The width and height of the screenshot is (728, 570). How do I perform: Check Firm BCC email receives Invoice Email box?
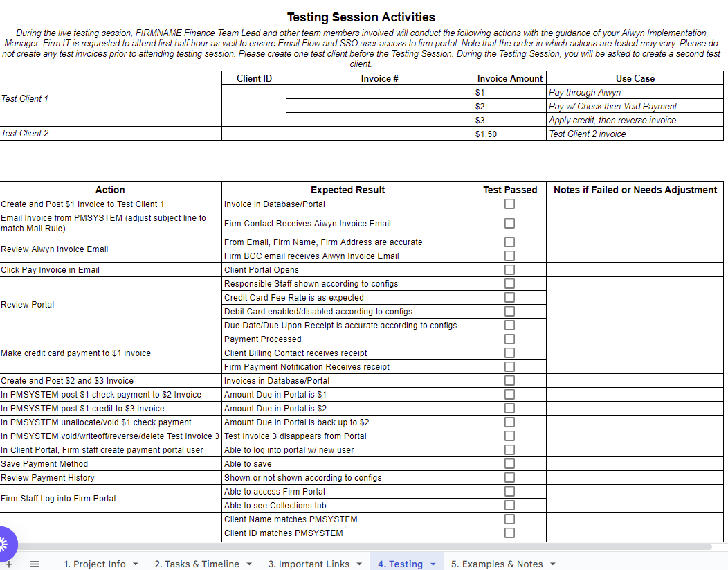(x=509, y=256)
